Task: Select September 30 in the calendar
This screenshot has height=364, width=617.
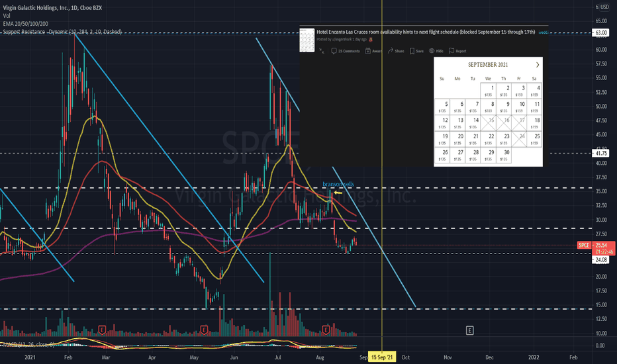Action: point(503,155)
